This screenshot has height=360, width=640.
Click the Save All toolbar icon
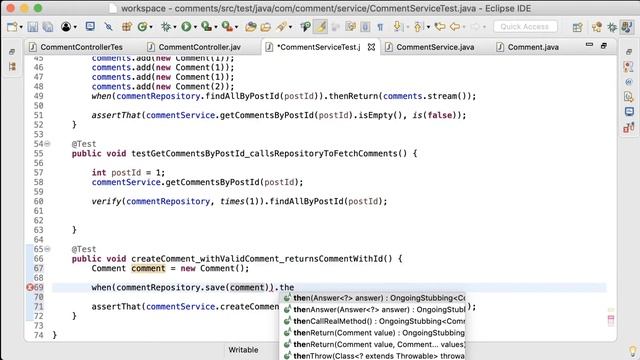48,27
